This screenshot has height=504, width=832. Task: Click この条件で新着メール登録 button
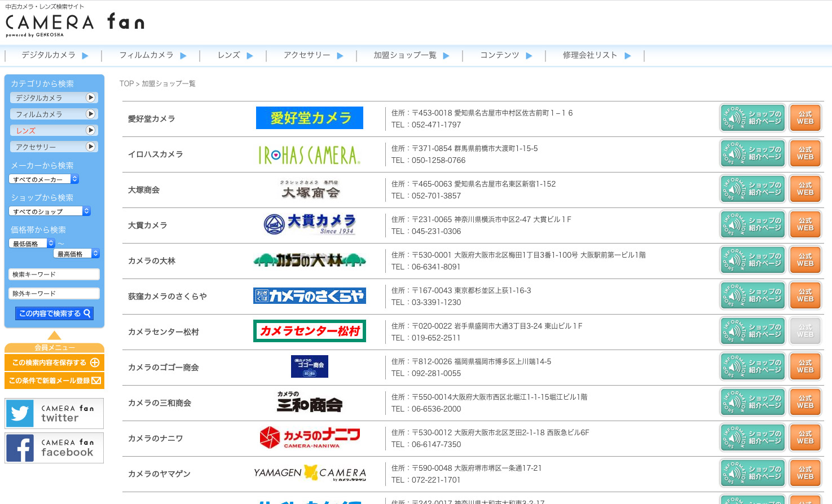54,381
